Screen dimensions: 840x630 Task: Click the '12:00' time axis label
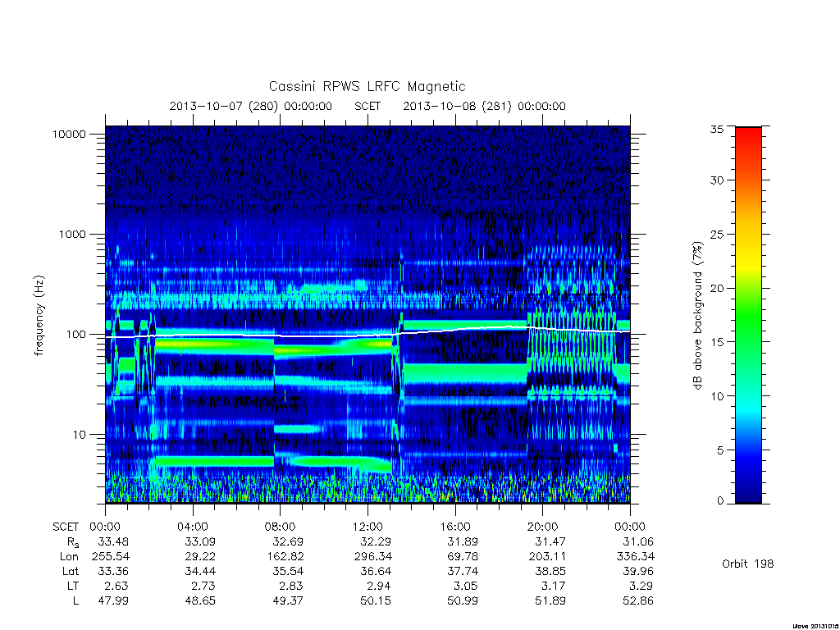click(x=367, y=527)
